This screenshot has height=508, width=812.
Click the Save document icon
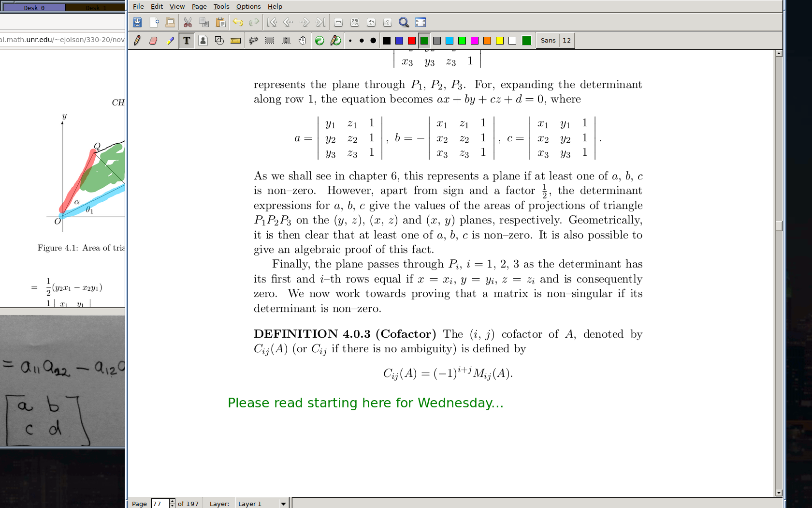(137, 22)
